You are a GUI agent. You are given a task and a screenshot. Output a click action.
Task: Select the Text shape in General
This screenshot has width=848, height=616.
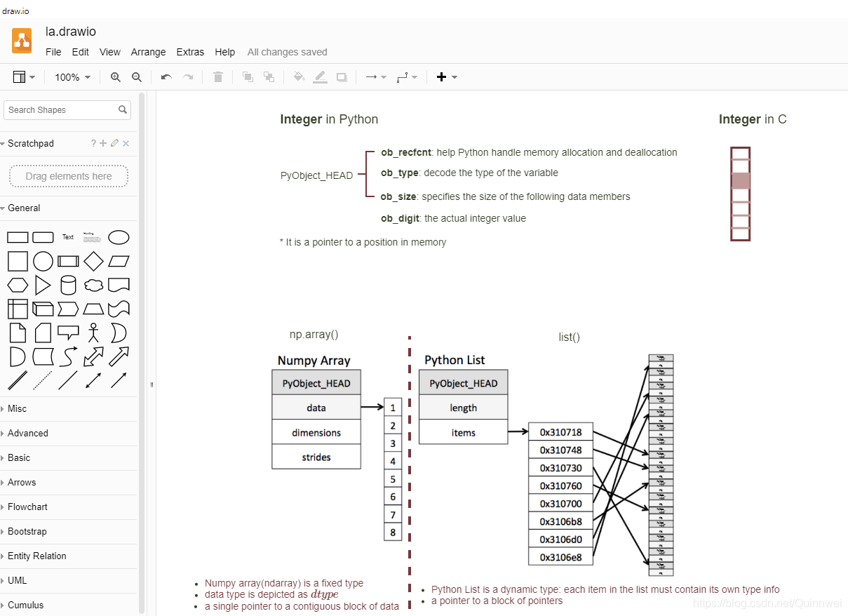click(x=68, y=237)
